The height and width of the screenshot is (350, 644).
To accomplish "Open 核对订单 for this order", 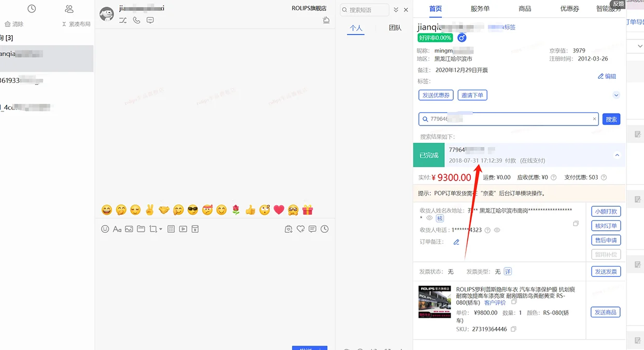I will tap(605, 226).
